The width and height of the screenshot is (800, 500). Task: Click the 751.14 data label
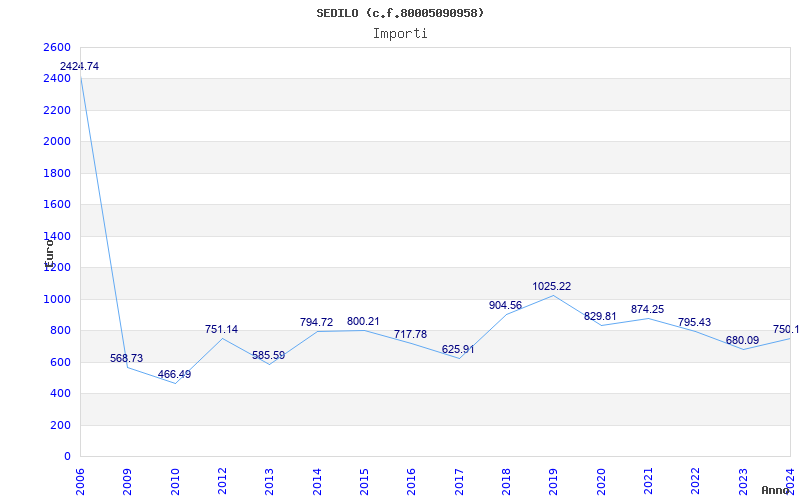tap(221, 329)
